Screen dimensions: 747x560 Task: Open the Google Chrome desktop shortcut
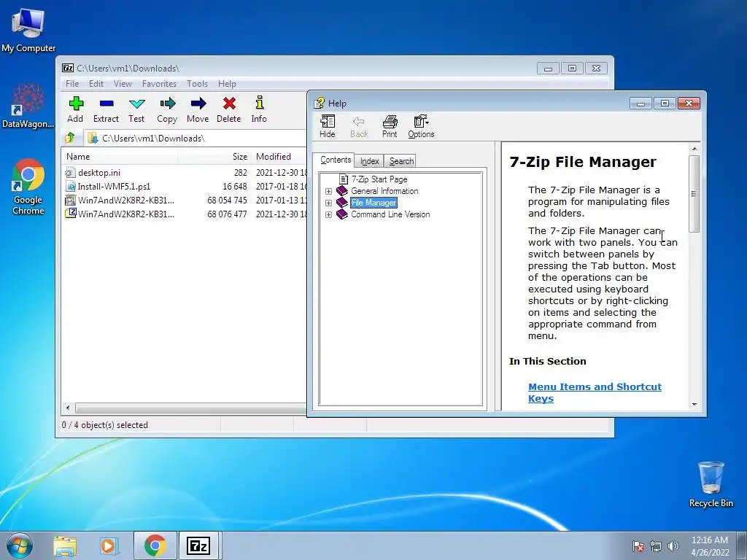28,187
